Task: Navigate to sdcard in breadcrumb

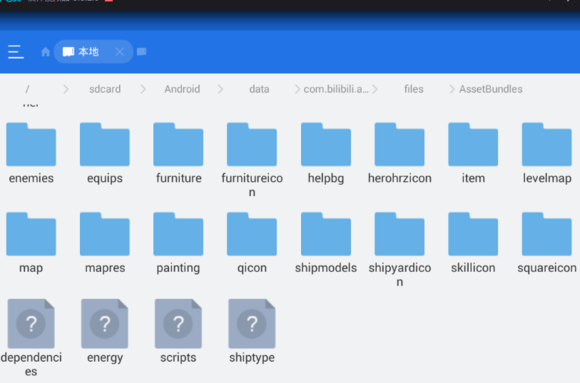Action: point(105,89)
